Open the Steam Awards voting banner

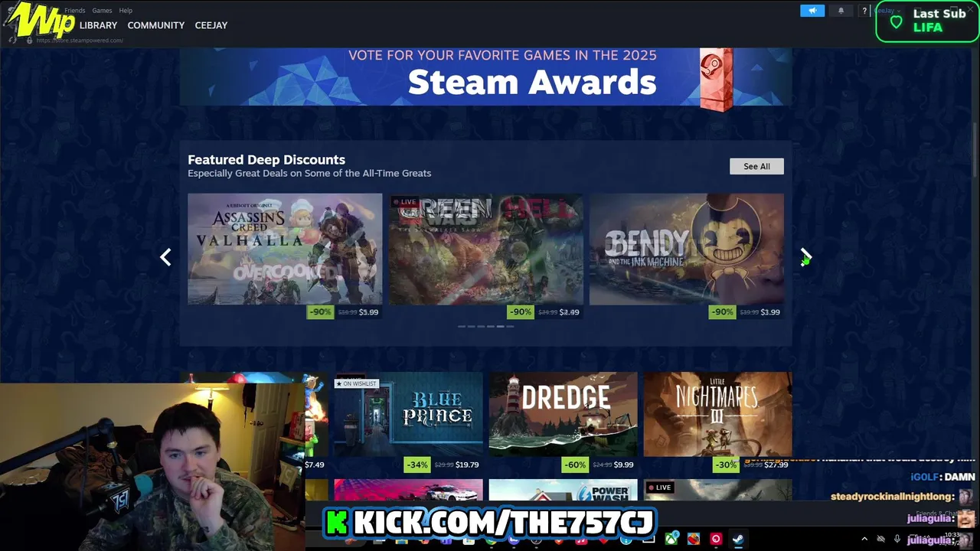coord(485,77)
